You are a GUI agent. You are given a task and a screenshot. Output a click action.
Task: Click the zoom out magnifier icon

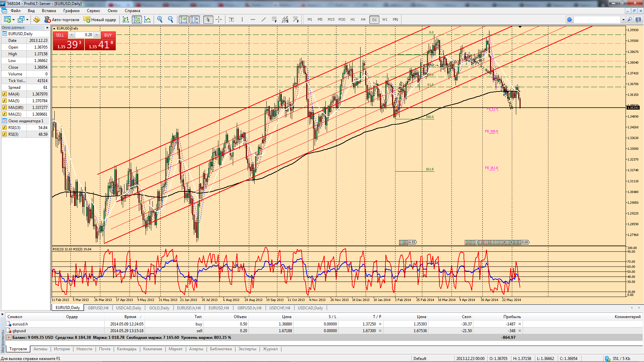tap(171, 19)
